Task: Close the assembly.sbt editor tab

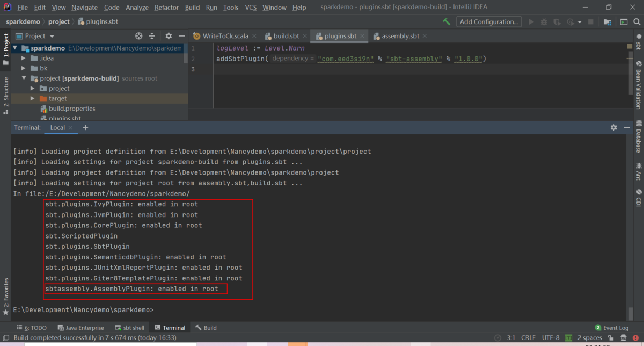Action: click(425, 36)
